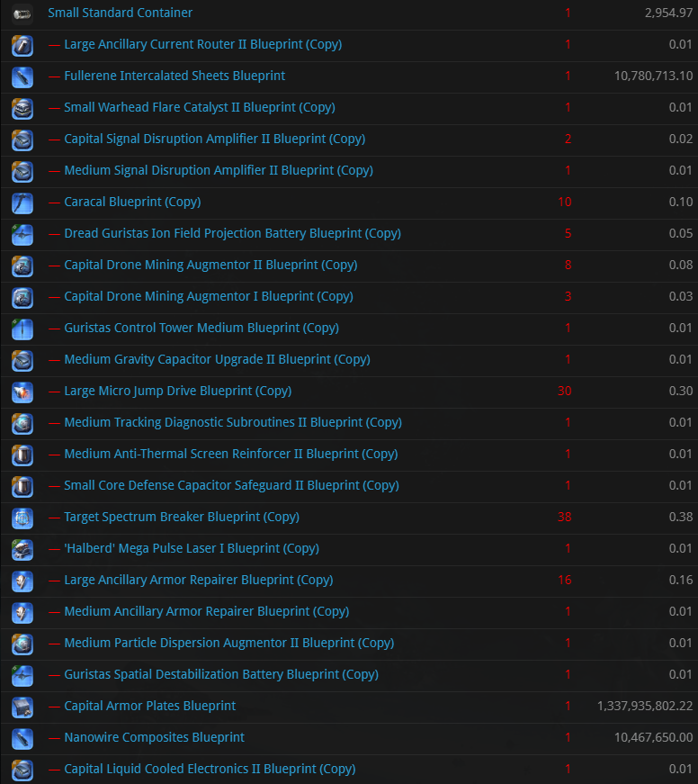
Task: Open Fullerene Intercalated Sheets Blueprint link
Action: 174,76
